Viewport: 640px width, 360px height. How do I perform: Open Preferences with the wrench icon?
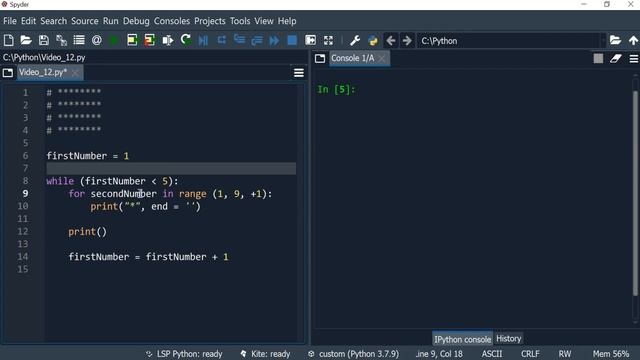click(355, 40)
